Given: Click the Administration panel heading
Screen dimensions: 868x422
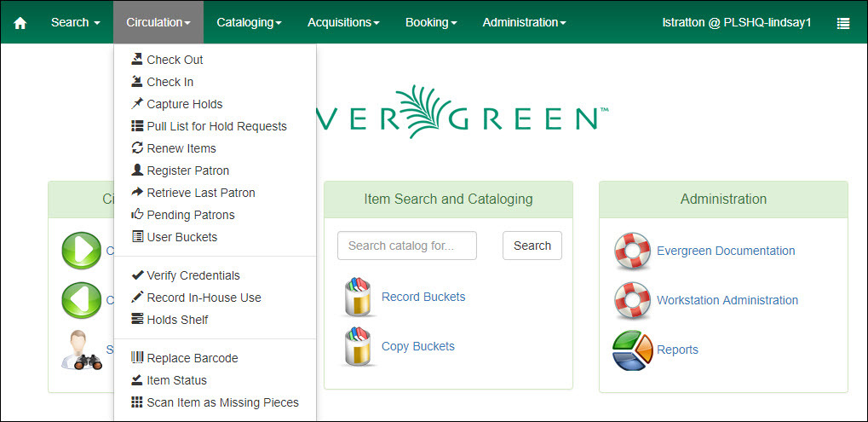Looking at the screenshot, I should pyautogui.click(x=723, y=199).
